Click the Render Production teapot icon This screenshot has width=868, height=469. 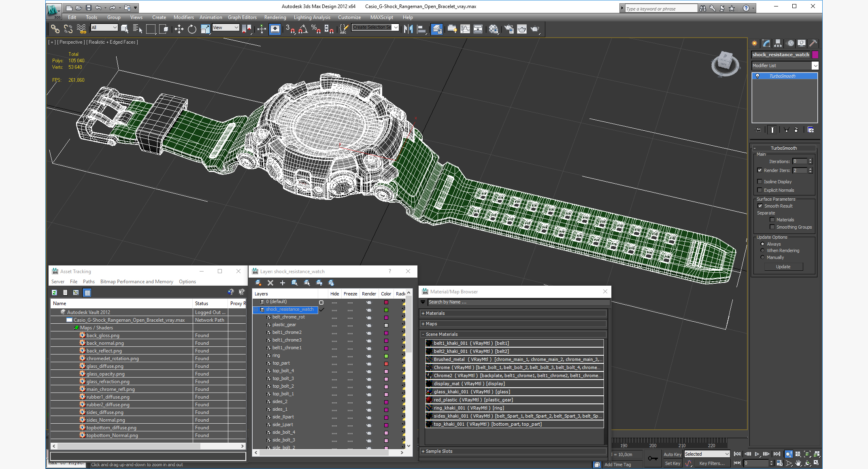coord(535,29)
